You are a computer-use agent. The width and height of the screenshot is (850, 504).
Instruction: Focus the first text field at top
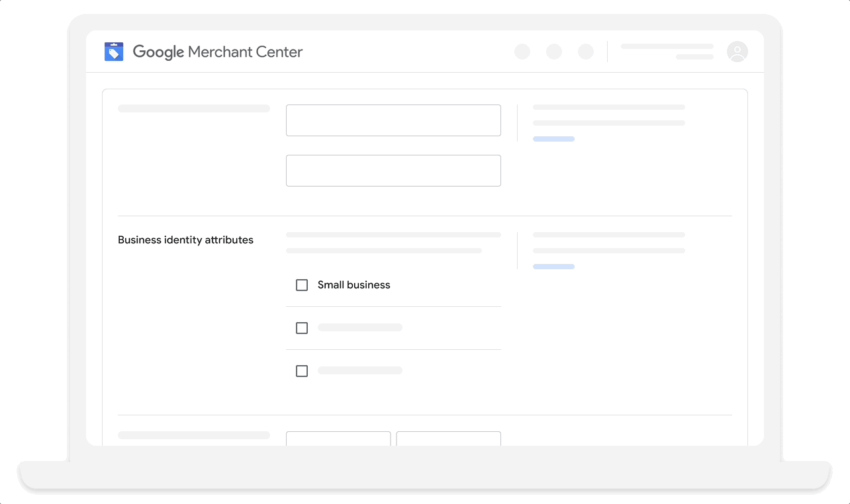pos(393,120)
